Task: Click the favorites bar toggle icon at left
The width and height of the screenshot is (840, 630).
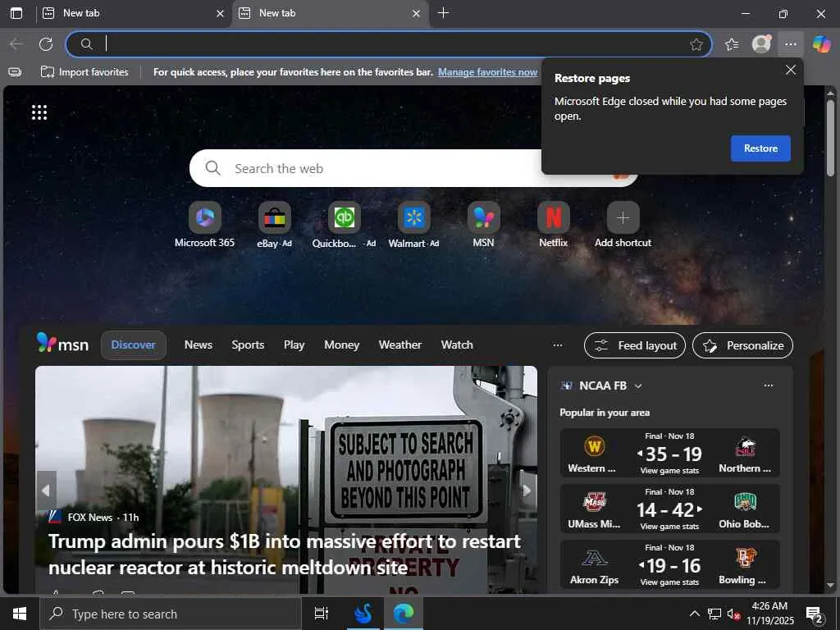Action: coord(15,72)
